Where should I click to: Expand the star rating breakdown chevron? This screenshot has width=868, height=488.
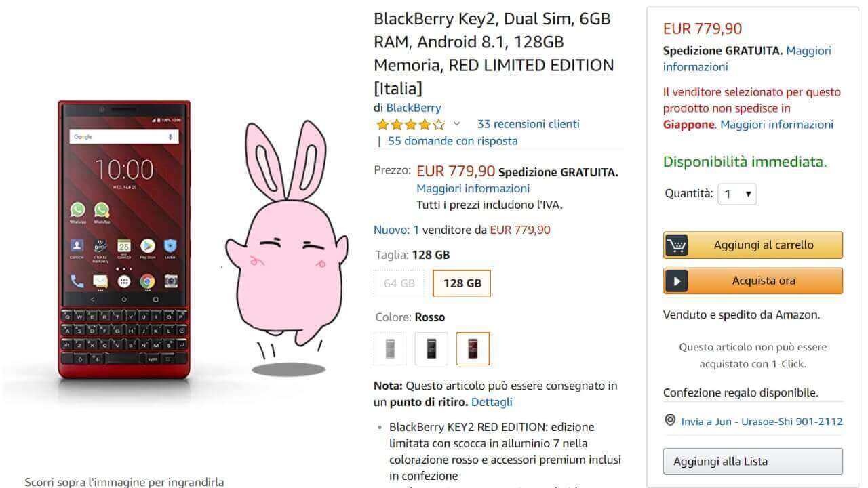[456, 124]
